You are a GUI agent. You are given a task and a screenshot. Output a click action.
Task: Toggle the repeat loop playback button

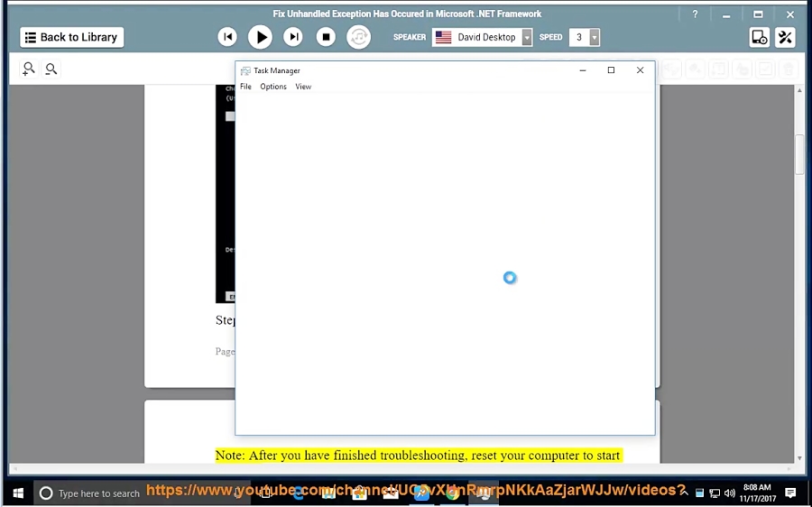pyautogui.click(x=359, y=37)
